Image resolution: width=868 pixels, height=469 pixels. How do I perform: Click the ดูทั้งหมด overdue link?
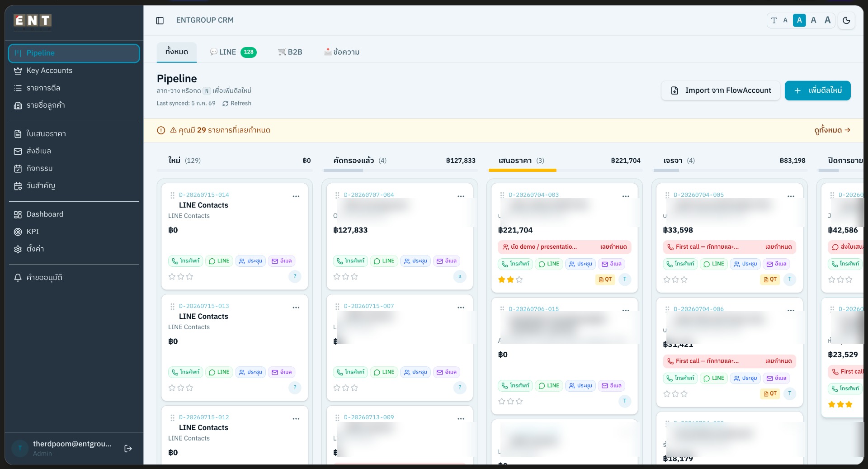tap(832, 130)
